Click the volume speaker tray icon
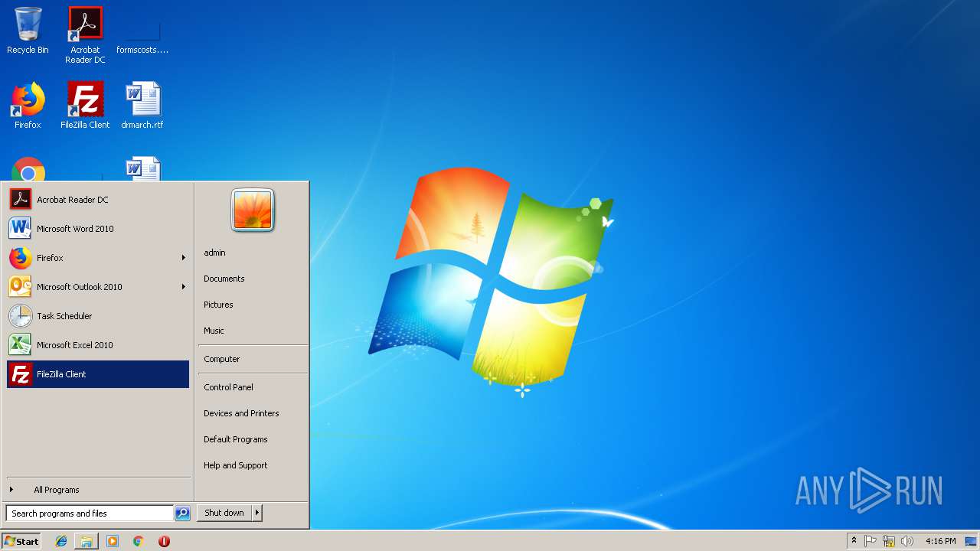Screen dimensions: 980x551 [907, 541]
